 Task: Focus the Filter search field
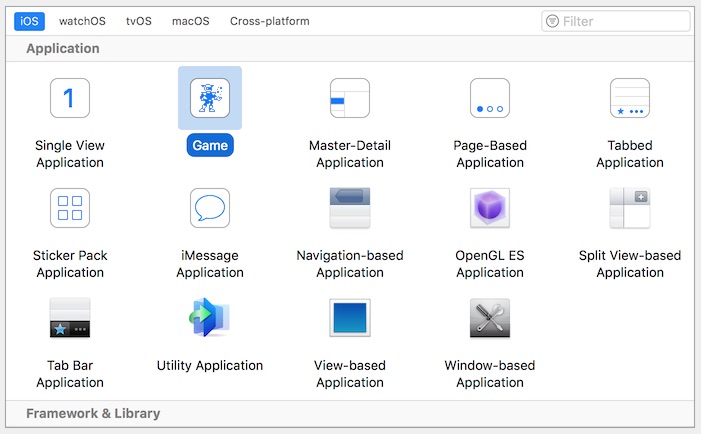coord(616,21)
